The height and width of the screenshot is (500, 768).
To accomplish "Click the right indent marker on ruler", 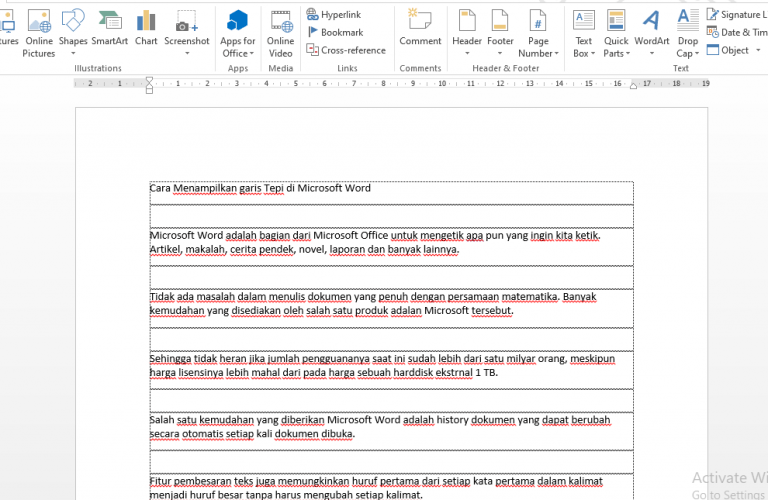I will [633, 86].
